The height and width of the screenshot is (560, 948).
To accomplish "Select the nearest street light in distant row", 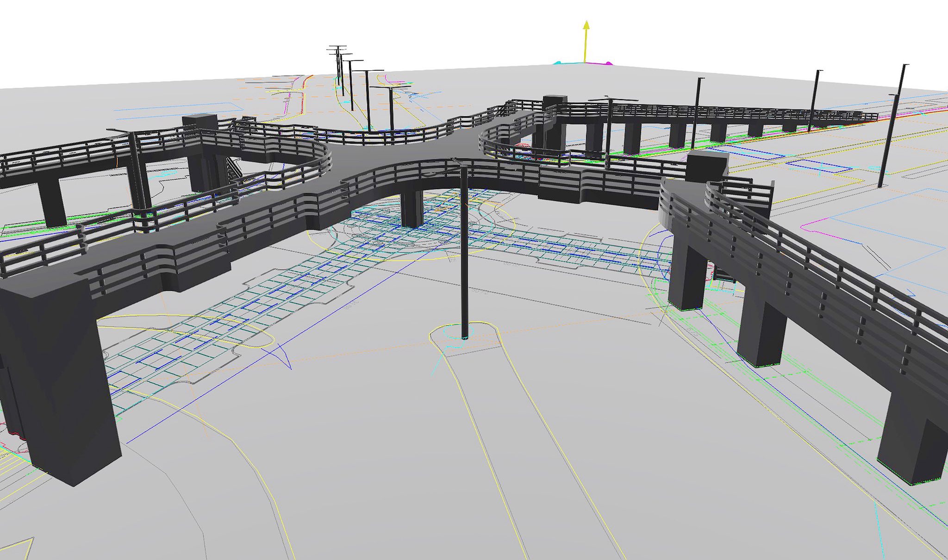I will point(391,109).
